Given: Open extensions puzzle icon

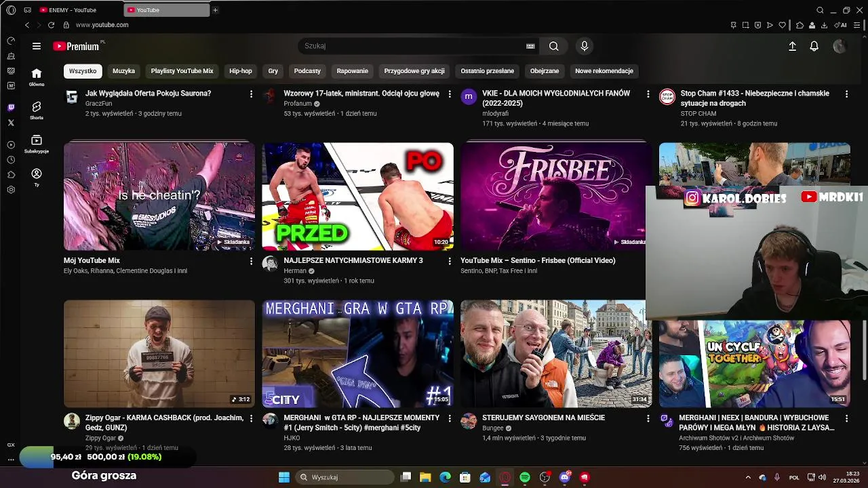Looking at the screenshot, I should pos(800,25).
